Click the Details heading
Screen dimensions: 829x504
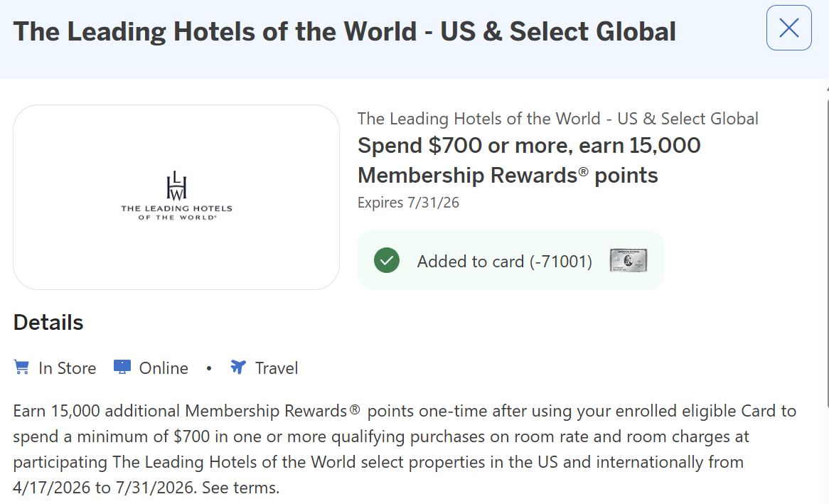[48, 323]
